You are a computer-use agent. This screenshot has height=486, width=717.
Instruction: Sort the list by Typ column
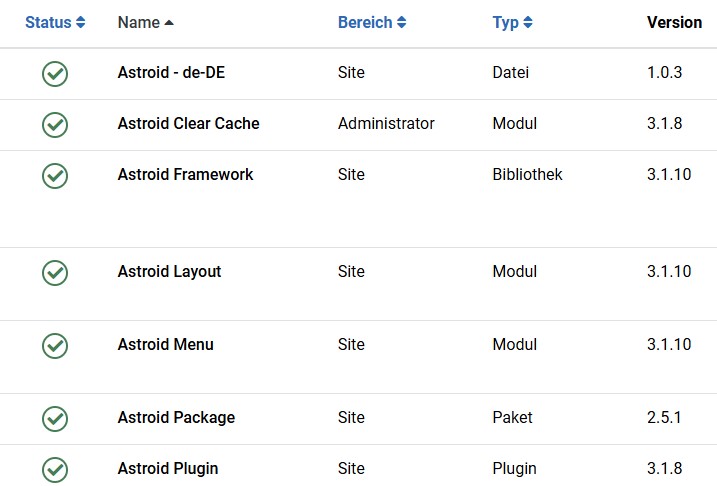513,22
